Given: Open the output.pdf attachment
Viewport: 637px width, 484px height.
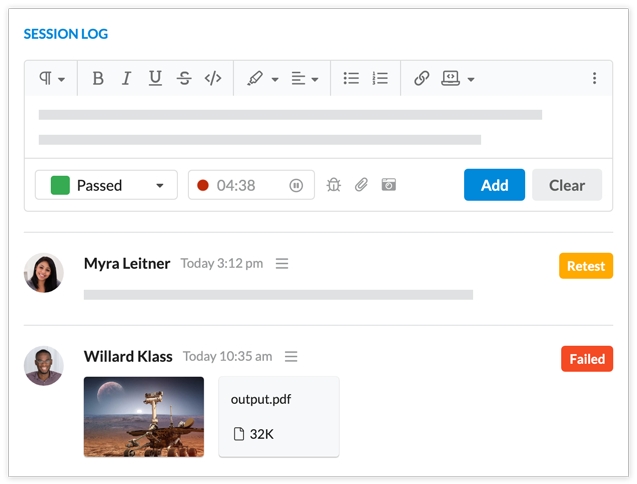Looking at the screenshot, I should 279,417.
